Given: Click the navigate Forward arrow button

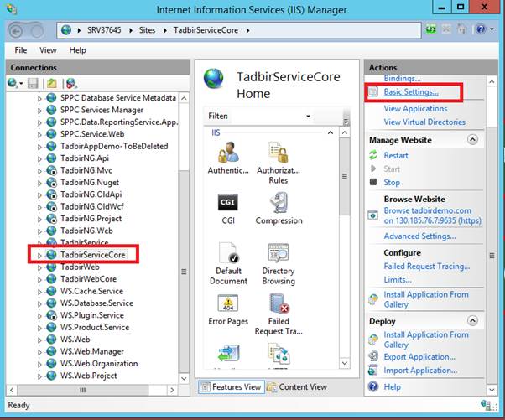Looking at the screenshot, I should [x=37, y=31].
